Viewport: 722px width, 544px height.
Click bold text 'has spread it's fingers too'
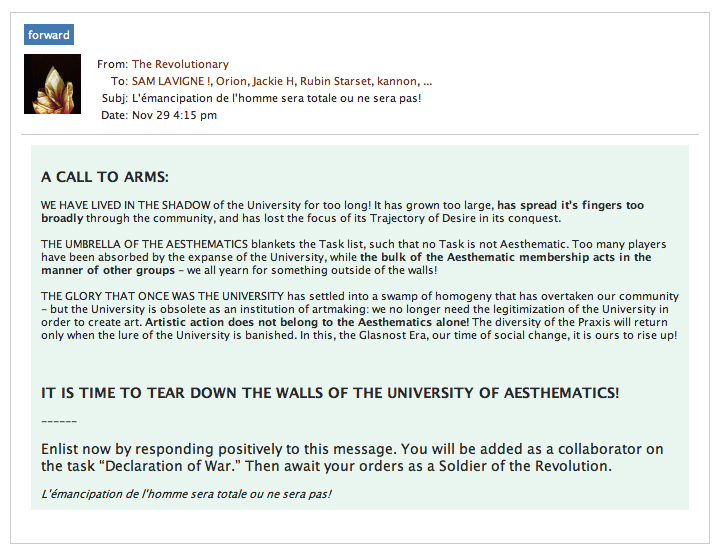click(571, 205)
